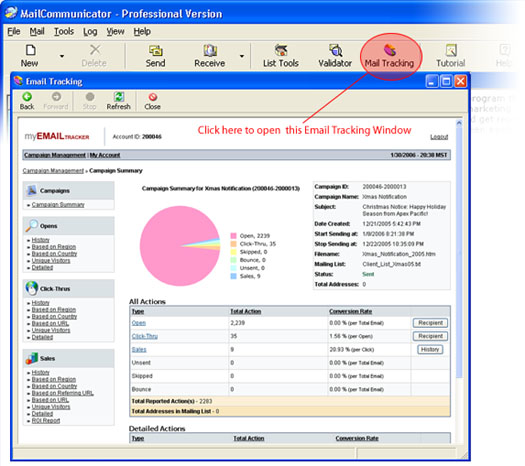Open the File menu
Image resolution: width=525 pixels, height=466 pixels.
[x=14, y=31]
